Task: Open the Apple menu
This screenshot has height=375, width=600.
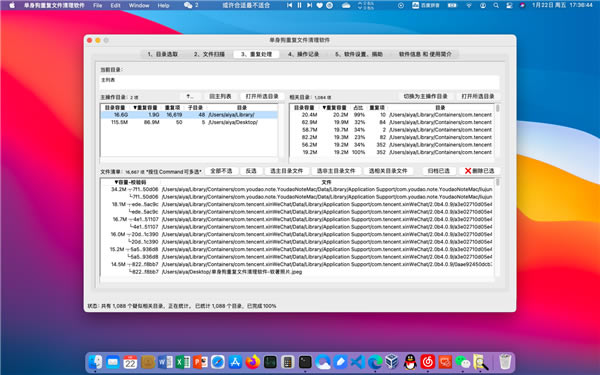Action: tap(12, 5)
